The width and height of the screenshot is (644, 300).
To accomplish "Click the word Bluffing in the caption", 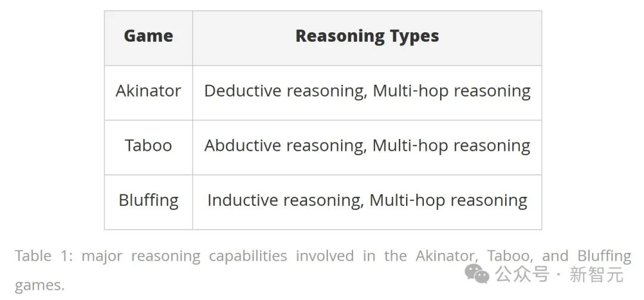I will tap(604, 256).
